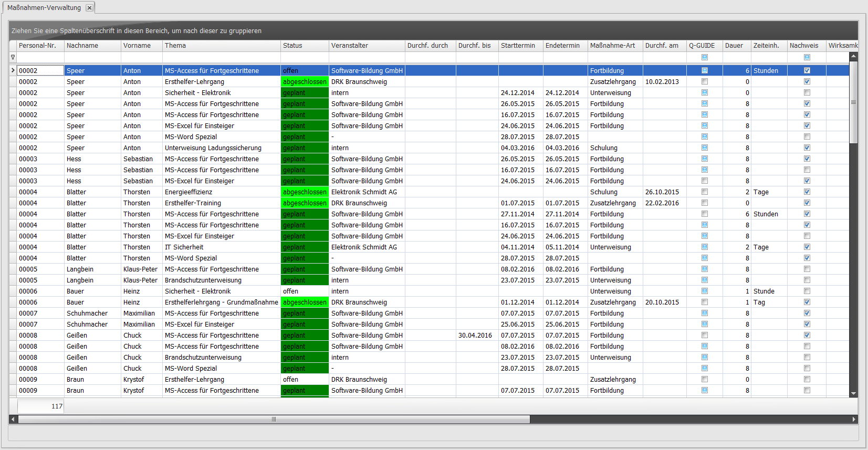Click the filter field under Nachname
This screenshot has width=868, height=450.
pos(92,57)
